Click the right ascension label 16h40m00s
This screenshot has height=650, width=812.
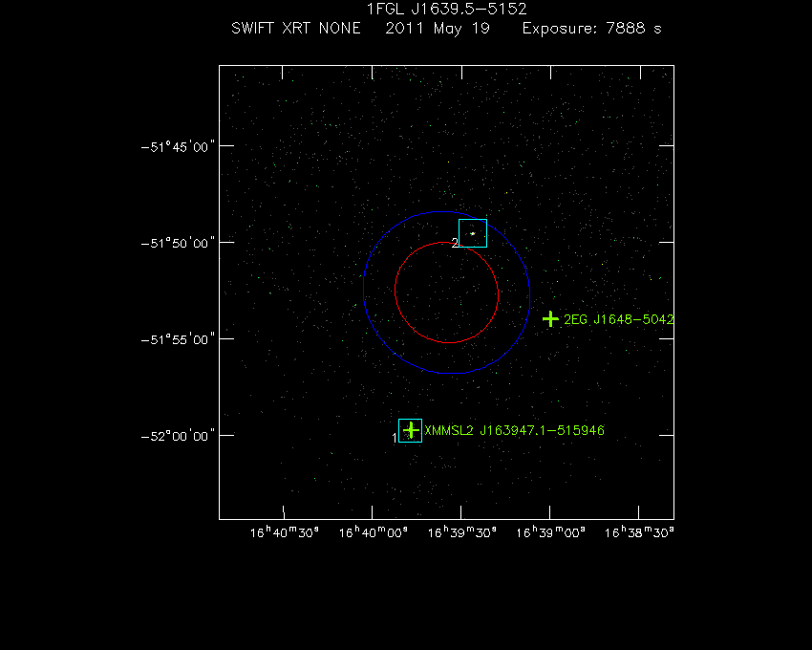373,532
